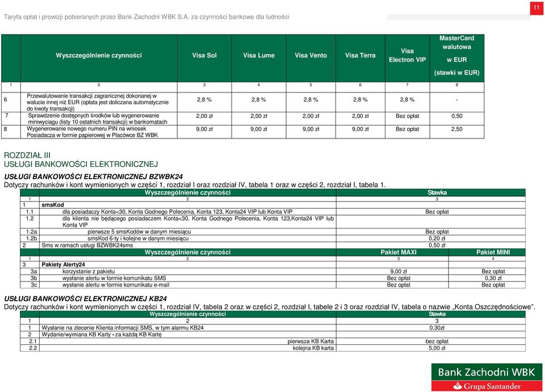Viewport: 545px width, 392px height.
Task: Click row 3a 'korzystanie z pakietu'
Action: point(89,272)
